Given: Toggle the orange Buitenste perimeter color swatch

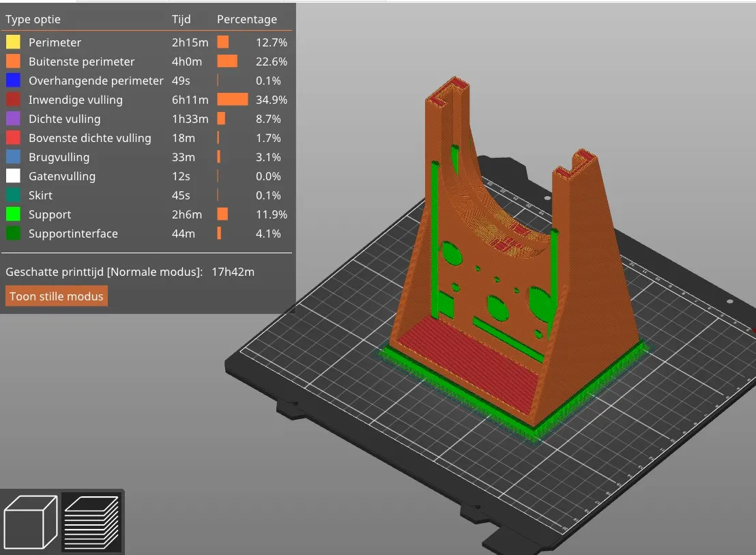Looking at the screenshot, I should (13, 61).
